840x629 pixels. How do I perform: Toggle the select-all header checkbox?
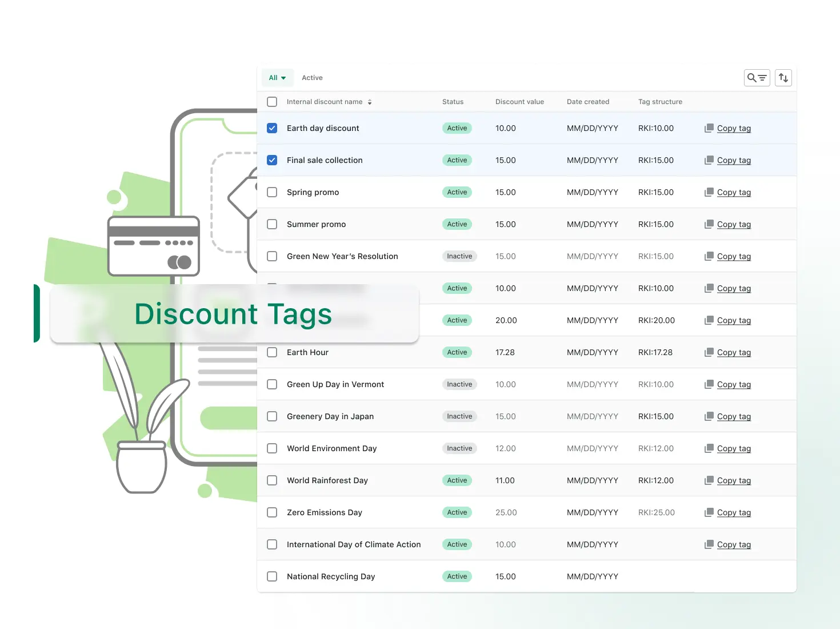[x=272, y=102]
